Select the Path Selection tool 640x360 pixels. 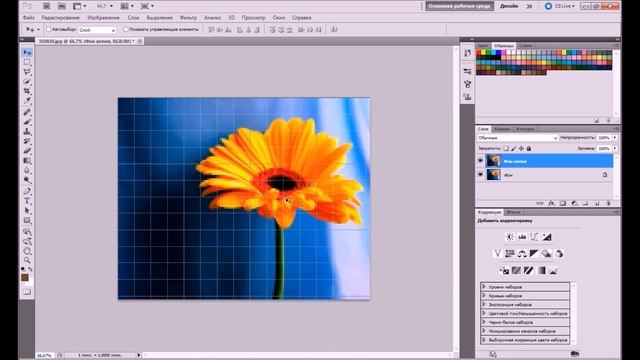[27, 211]
